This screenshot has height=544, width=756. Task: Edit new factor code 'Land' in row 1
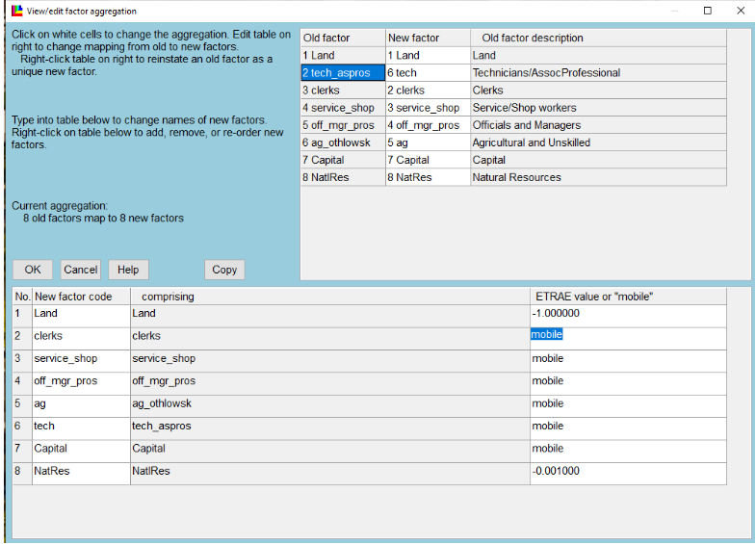coord(81,316)
